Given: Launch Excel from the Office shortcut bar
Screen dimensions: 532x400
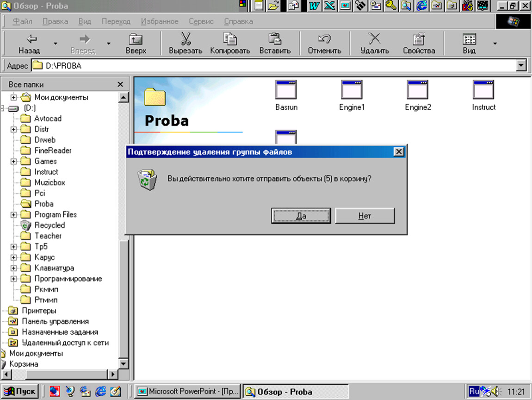Looking at the screenshot, I should coord(330,6).
